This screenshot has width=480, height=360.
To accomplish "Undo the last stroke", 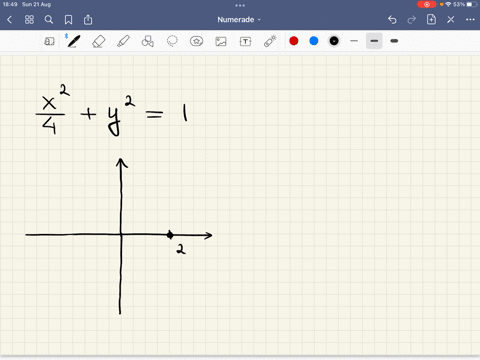I will (392, 20).
